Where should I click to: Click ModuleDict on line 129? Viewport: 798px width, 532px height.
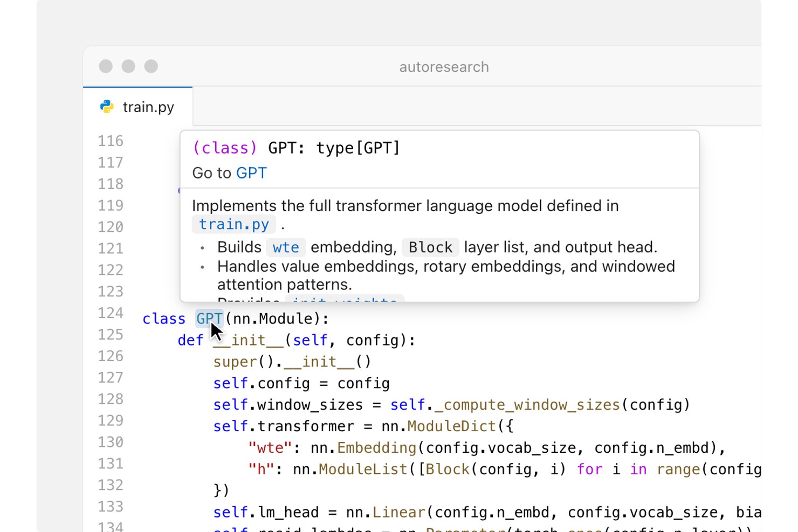[451, 426]
